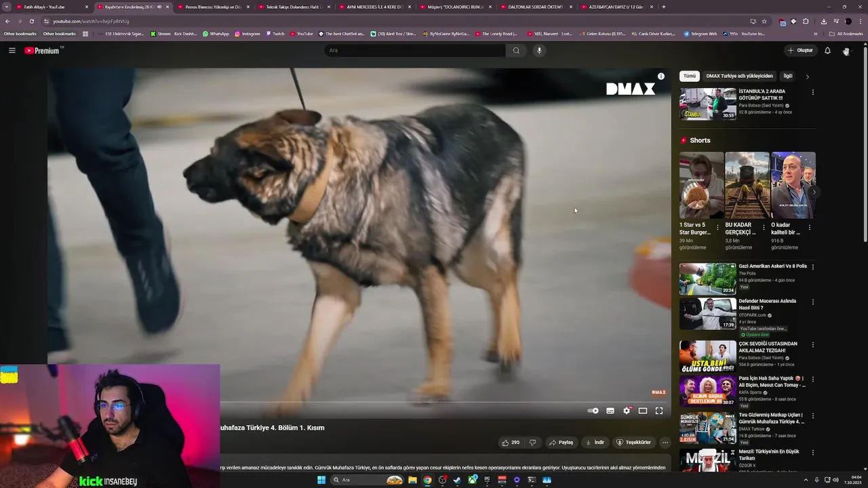868x488 pixels.
Task: Open the YouTube account avatar menu
Action: [846, 51]
